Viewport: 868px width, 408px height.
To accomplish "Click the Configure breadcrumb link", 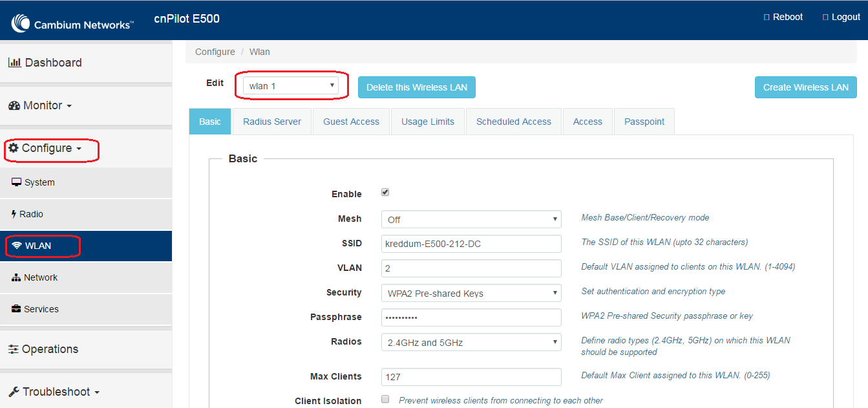I will [215, 52].
